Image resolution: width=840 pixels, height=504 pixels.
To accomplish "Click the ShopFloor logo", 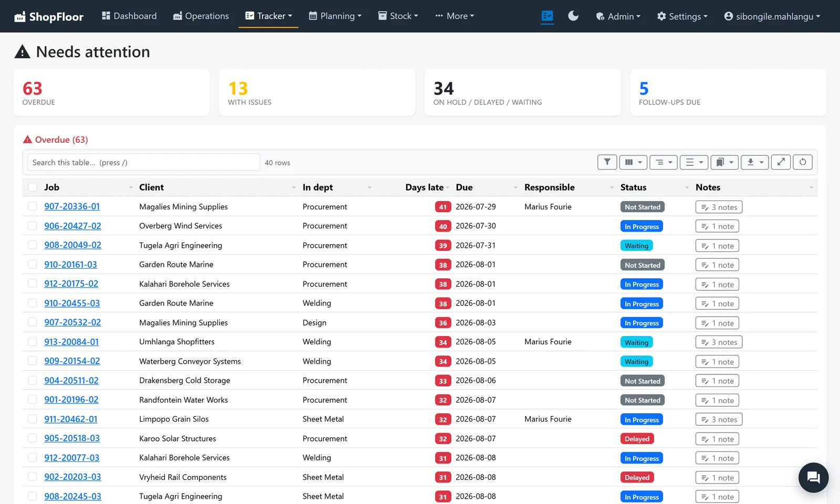I will (49, 16).
